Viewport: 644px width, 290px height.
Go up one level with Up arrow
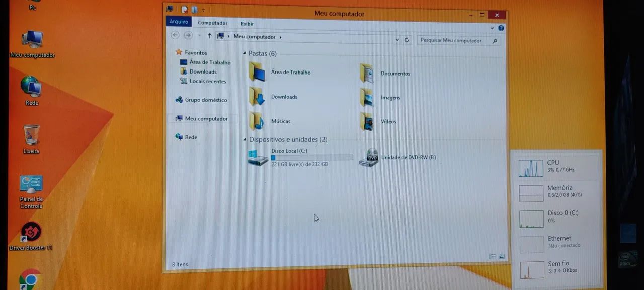[209, 36]
